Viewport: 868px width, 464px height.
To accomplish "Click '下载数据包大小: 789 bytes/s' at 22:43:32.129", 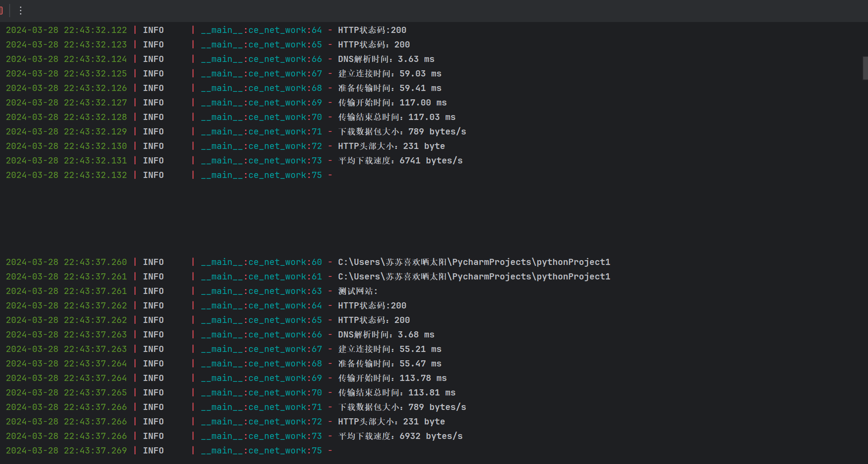I will (402, 132).
